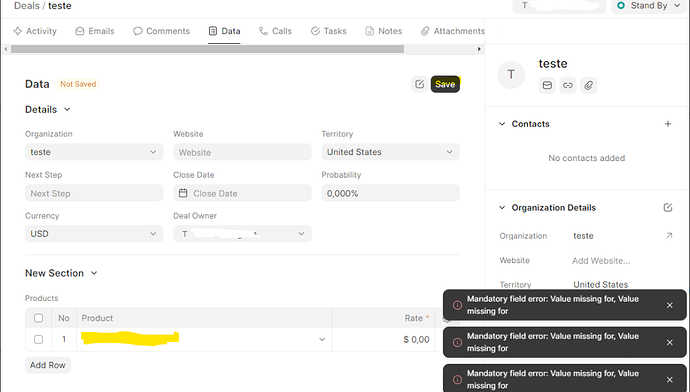
Task: Collapse the Organization Details panel
Action: tap(502, 208)
